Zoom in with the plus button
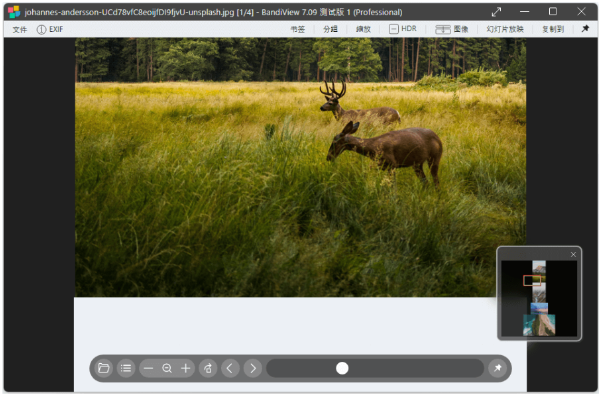This screenshot has height=395, width=600. 186,368
